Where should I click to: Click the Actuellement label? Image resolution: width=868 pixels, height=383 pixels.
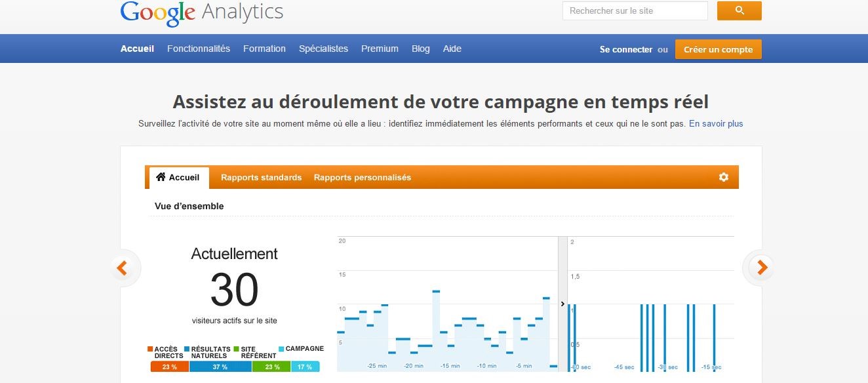(235, 254)
